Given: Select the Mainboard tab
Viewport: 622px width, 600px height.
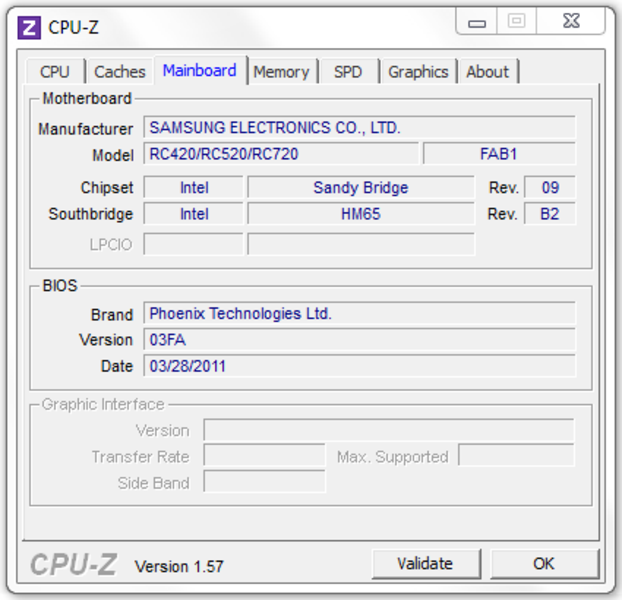Looking at the screenshot, I should pos(200,70).
